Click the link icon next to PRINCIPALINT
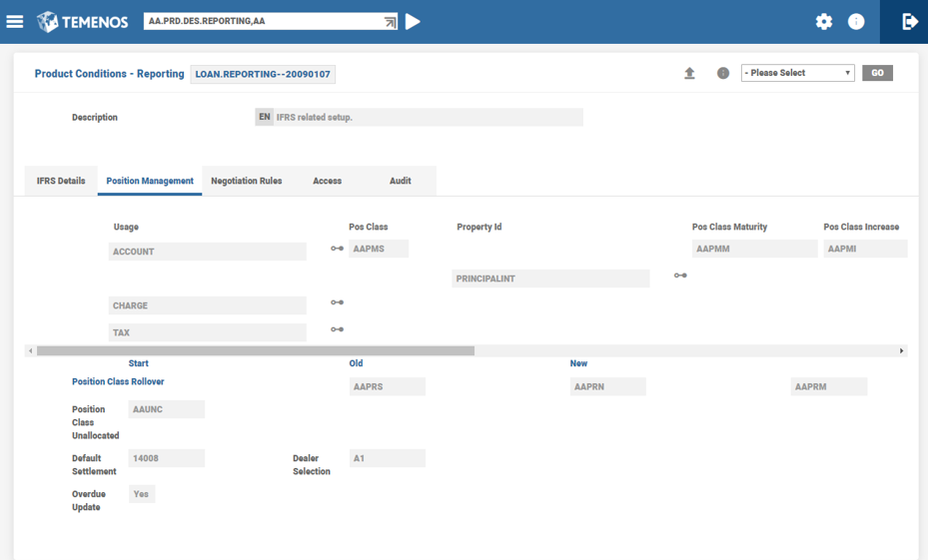The width and height of the screenshot is (928, 560). coord(680,276)
